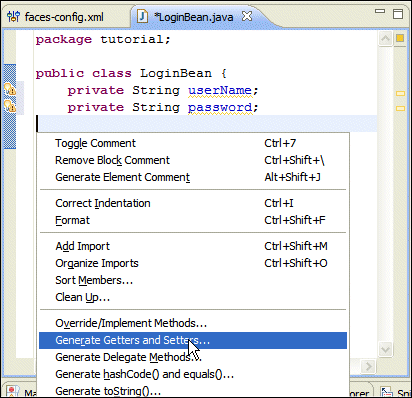The height and width of the screenshot is (398, 412).
Task: Click the userName variable in code
Action: [x=220, y=90]
